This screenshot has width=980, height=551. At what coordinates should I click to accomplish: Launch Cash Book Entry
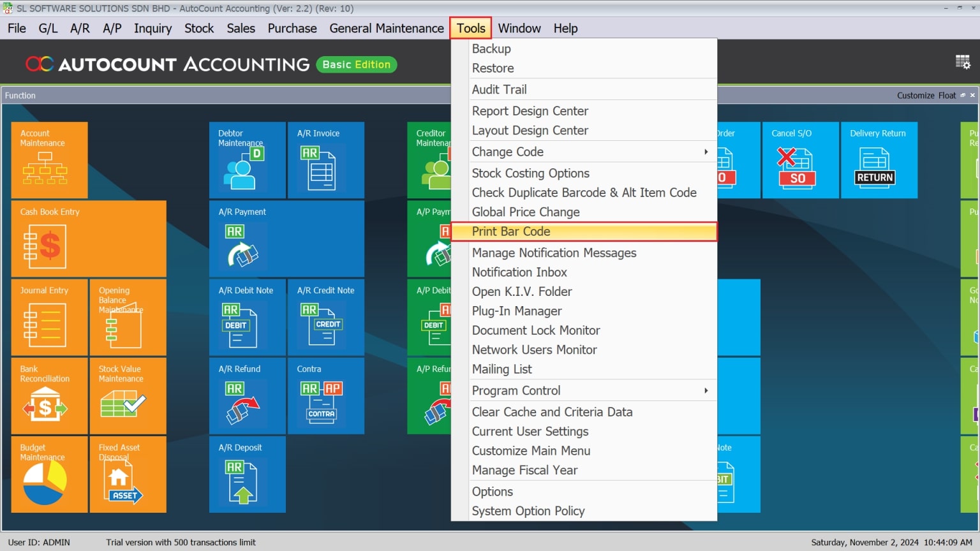coord(89,239)
